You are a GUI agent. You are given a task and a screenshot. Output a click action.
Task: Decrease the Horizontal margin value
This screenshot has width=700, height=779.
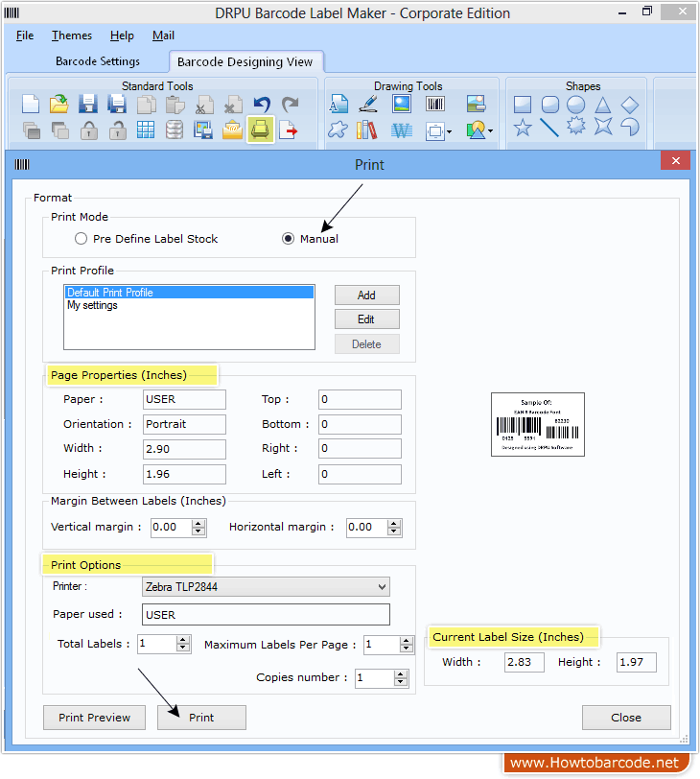click(x=394, y=531)
